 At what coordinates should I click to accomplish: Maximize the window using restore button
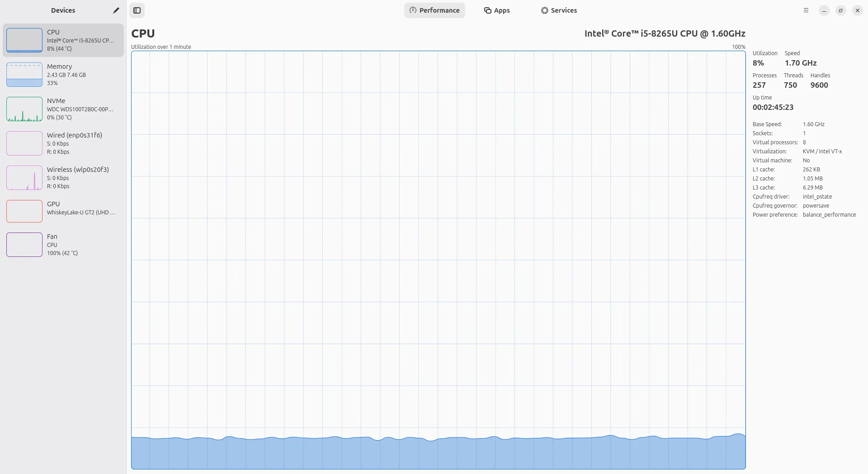tap(841, 10)
